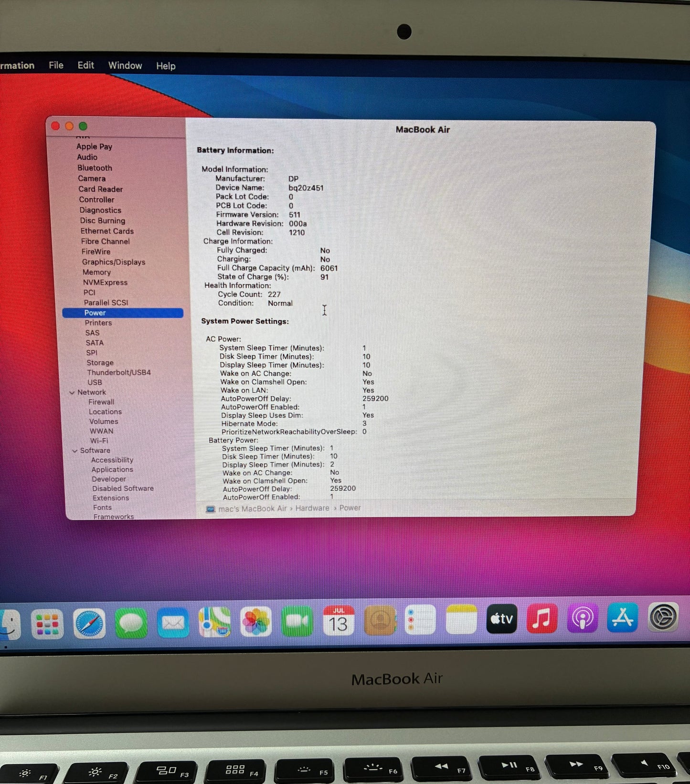Open Launchpad in the Dock

pyautogui.click(x=47, y=624)
